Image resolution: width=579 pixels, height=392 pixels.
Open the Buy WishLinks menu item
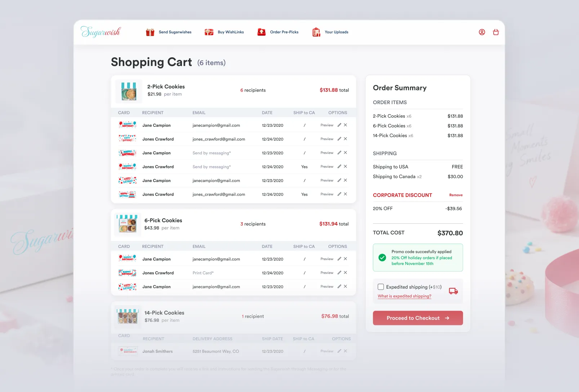coord(224,32)
